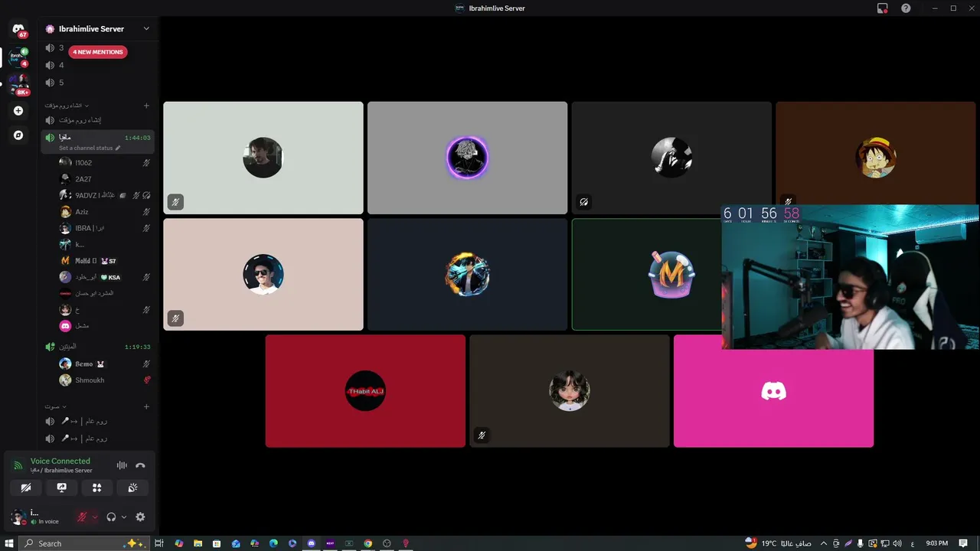Select user MoHd in voice list
Screen dimensions: 980x551
point(105,261)
